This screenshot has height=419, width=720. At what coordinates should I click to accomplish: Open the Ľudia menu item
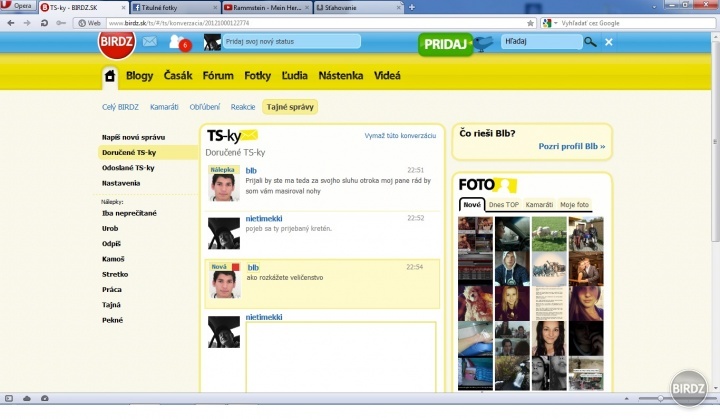coord(294,75)
